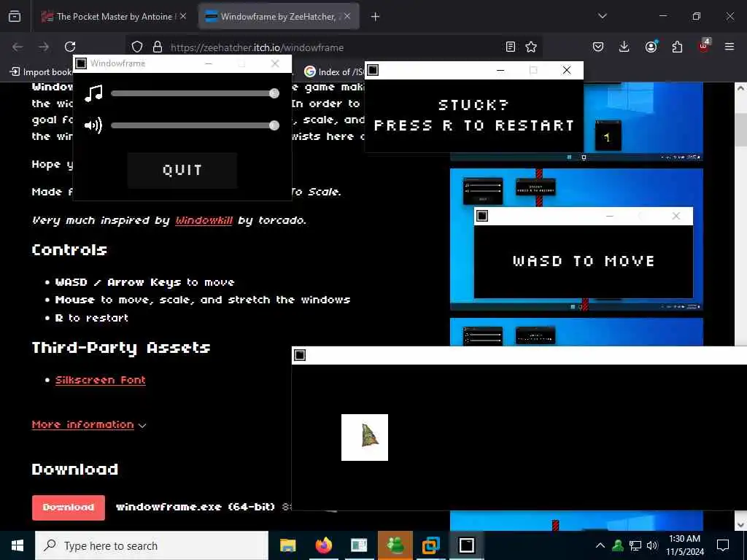The width and height of the screenshot is (747, 560).
Task: Click the network status tray icon
Action: pyautogui.click(x=635, y=545)
